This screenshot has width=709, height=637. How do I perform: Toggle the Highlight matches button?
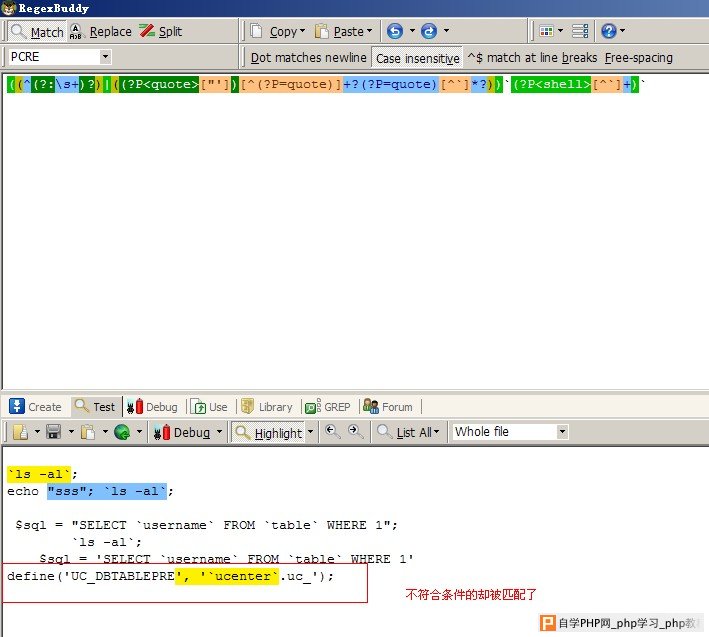click(269, 433)
